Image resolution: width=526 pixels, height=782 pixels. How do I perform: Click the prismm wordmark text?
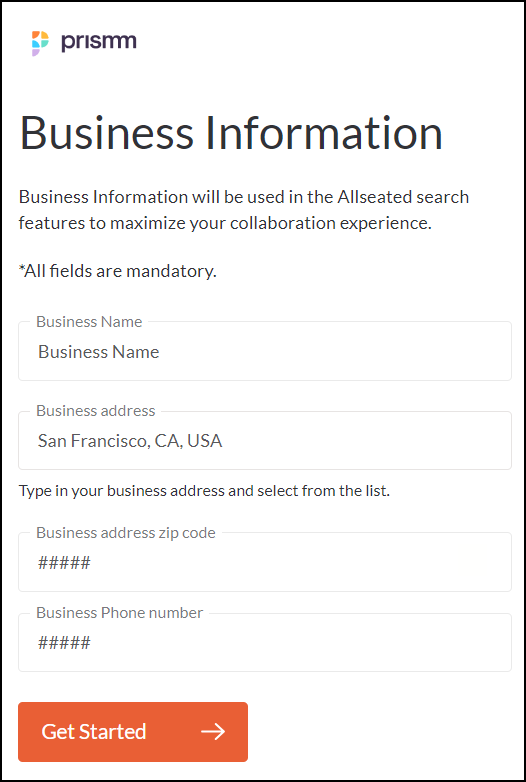[x=99, y=42]
